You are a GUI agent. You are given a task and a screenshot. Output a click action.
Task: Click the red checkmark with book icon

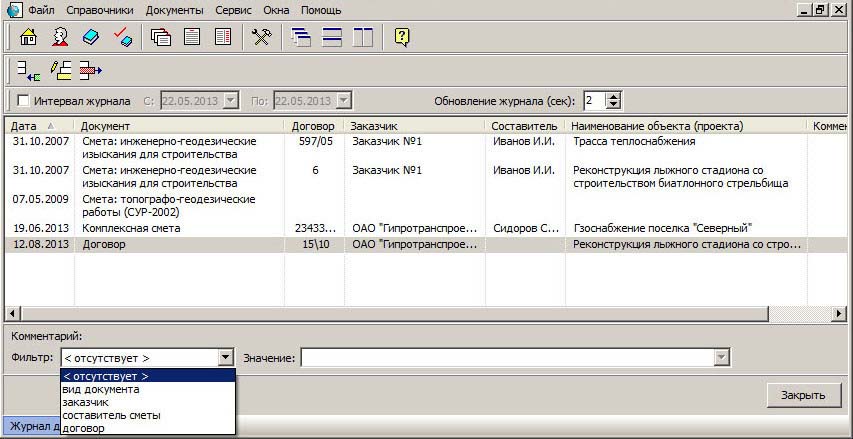point(123,37)
